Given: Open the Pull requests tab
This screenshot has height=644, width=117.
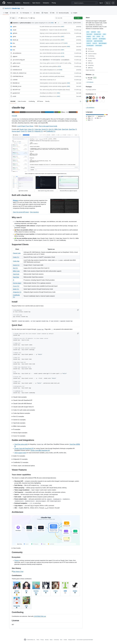Looking at the screenshot, I should (26, 13).
